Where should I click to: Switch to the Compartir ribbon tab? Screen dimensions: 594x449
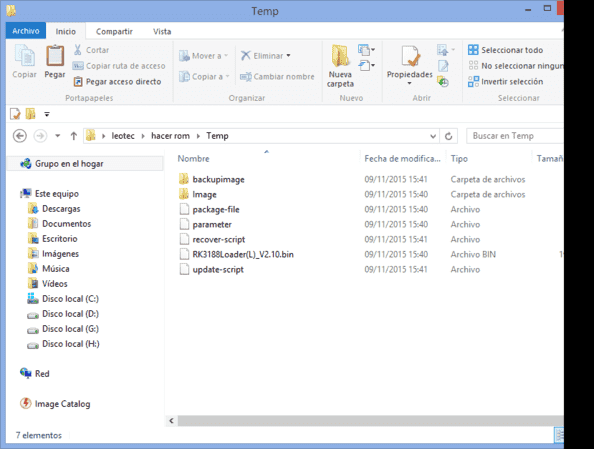pos(114,31)
